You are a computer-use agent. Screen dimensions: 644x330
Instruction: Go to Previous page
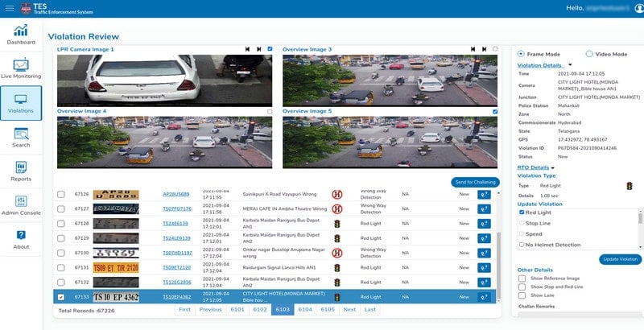211,310
